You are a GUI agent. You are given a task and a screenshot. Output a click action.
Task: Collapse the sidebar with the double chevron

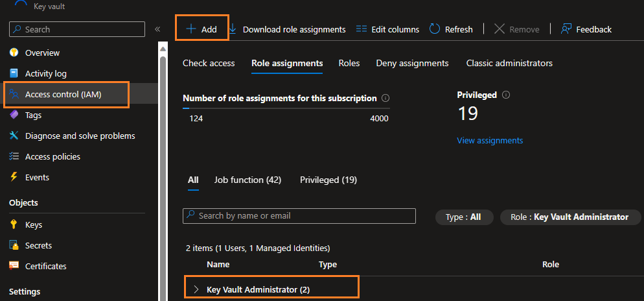(157, 29)
